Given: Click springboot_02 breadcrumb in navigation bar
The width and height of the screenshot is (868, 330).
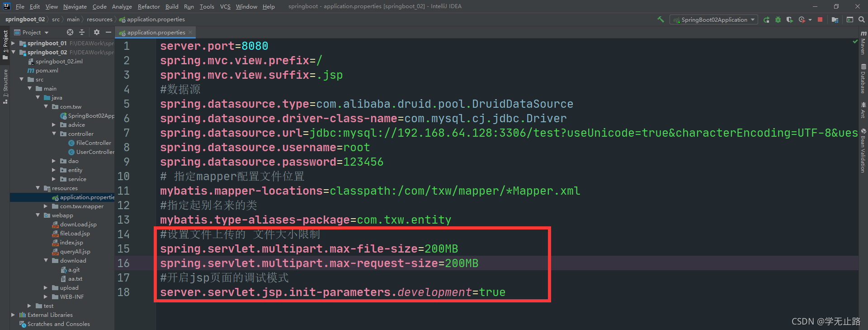Looking at the screenshot, I should 25,19.
